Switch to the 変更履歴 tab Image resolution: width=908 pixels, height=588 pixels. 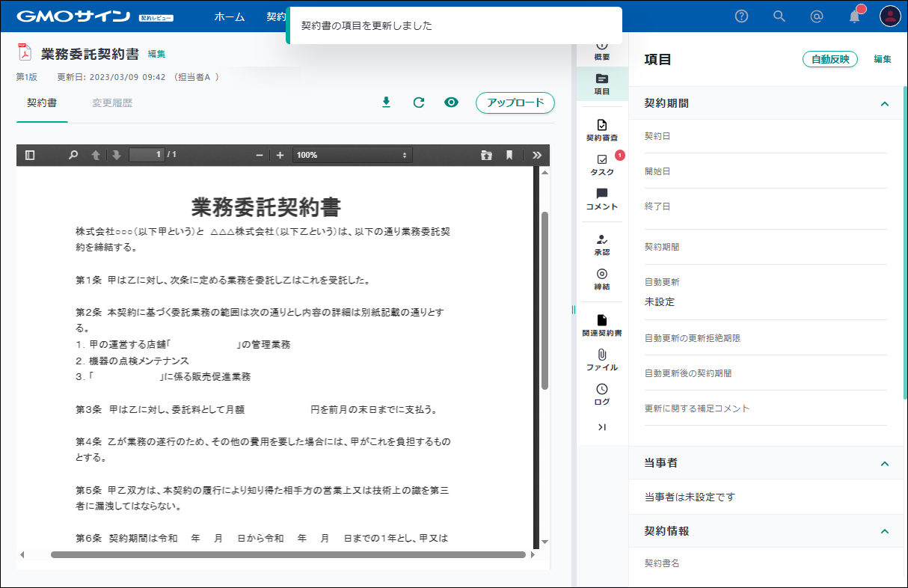coord(112,103)
